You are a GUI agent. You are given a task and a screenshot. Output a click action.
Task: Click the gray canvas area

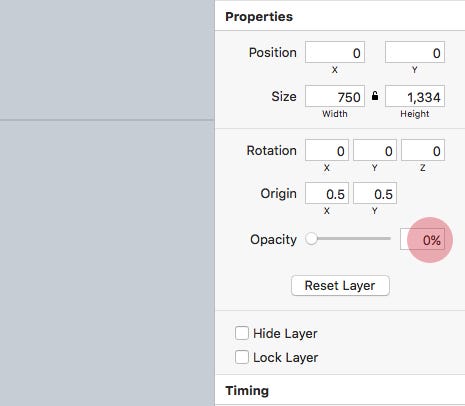tap(107, 260)
